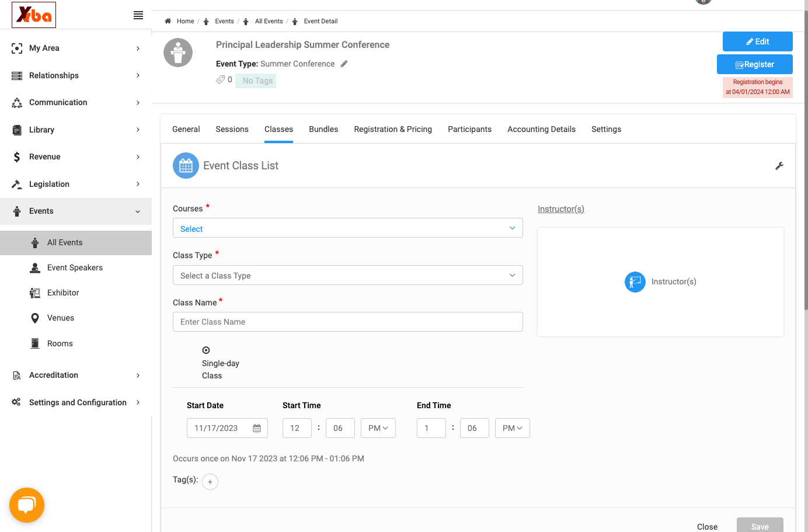Open the Accounting Details tab
Image resolution: width=808 pixels, height=532 pixels.
tap(541, 129)
